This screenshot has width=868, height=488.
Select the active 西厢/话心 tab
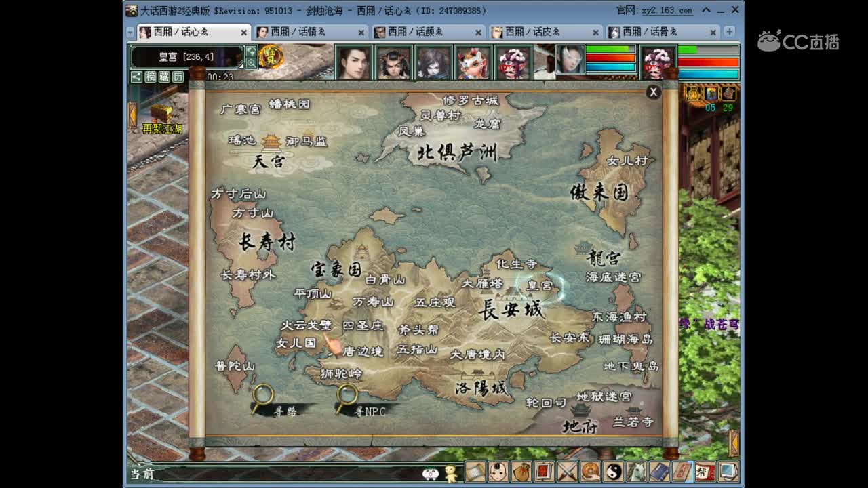(194, 32)
